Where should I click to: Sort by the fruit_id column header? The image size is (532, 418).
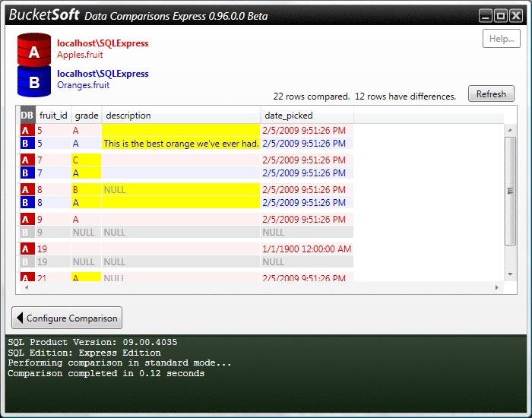point(53,116)
